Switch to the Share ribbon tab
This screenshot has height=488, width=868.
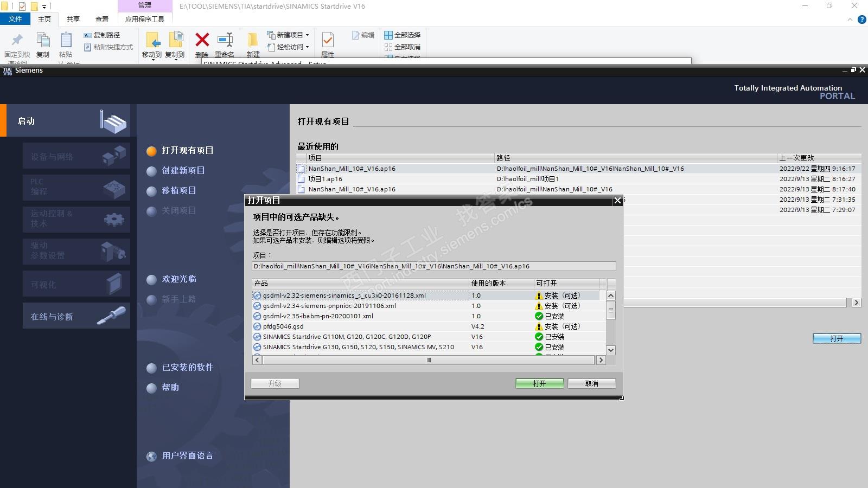click(x=73, y=19)
